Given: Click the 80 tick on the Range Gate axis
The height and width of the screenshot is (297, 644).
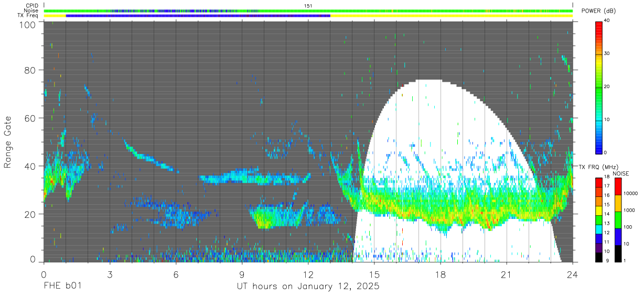Looking at the screenshot, I should coord(31,70).
